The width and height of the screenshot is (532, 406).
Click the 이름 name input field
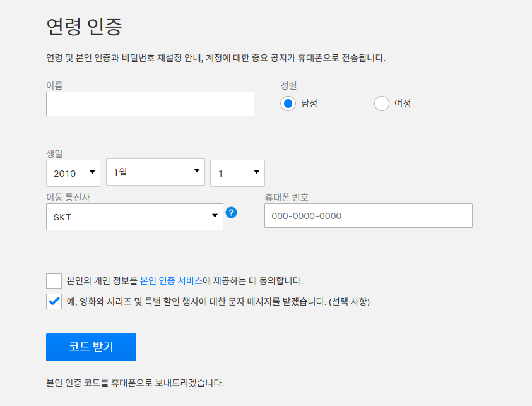(150, 104)
